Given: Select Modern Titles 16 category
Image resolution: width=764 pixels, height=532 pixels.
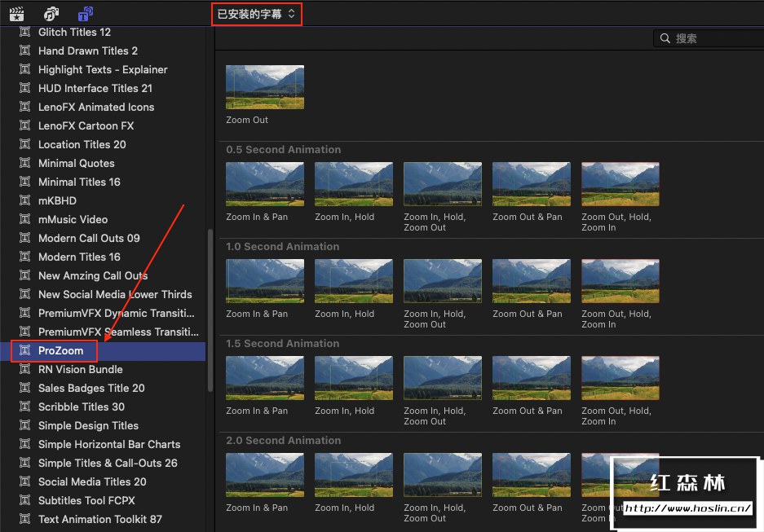Looking at the screenshot, I should click(x=103, y=257).
